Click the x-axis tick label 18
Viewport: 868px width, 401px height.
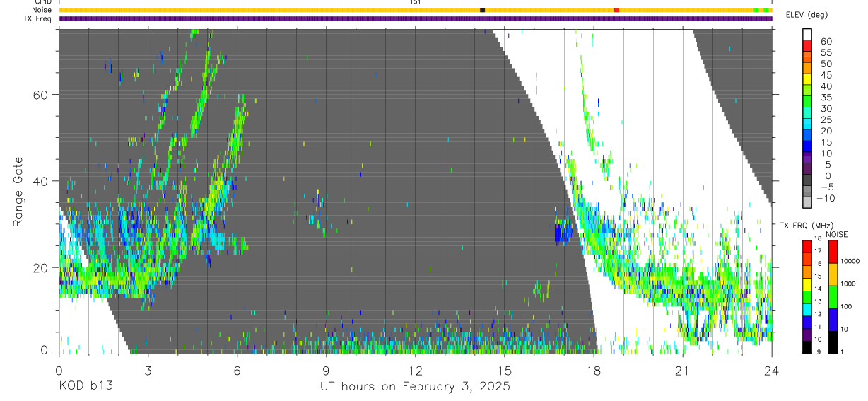[x=593, y=370]
